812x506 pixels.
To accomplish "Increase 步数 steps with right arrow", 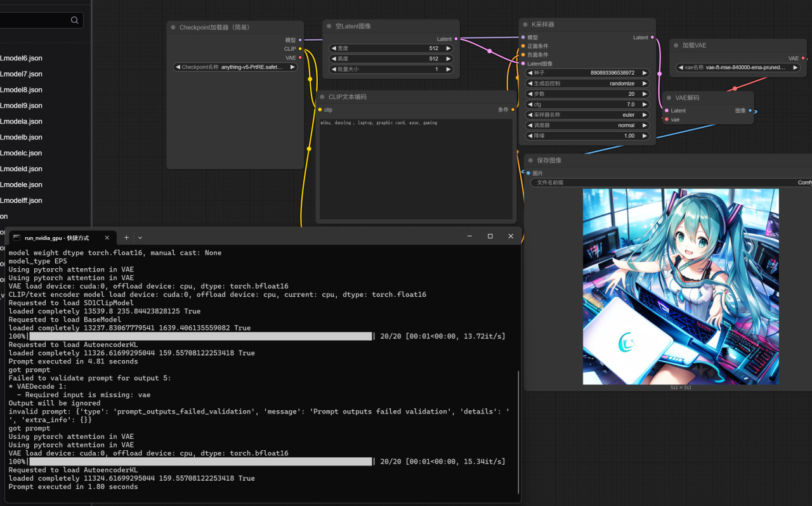I will click(645, 94).
